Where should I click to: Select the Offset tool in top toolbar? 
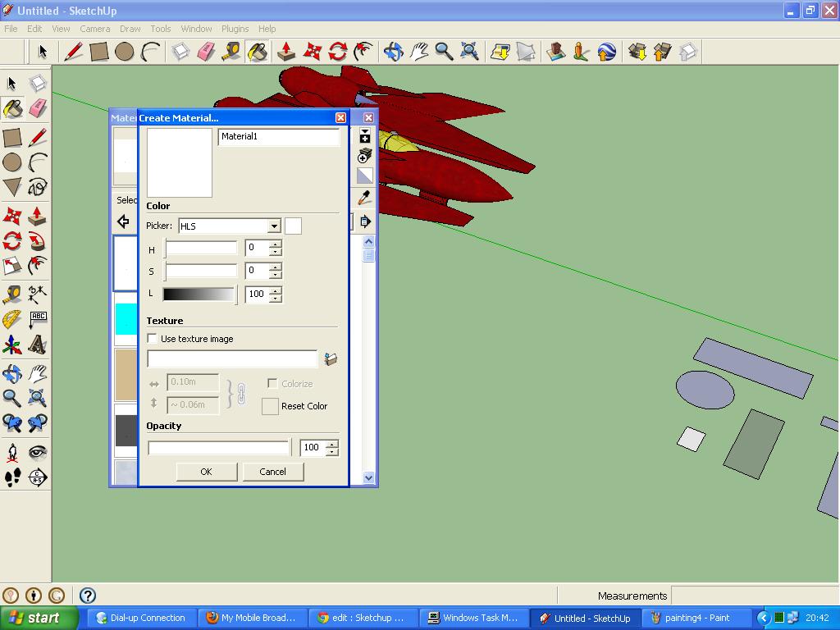tap(363, 52)
